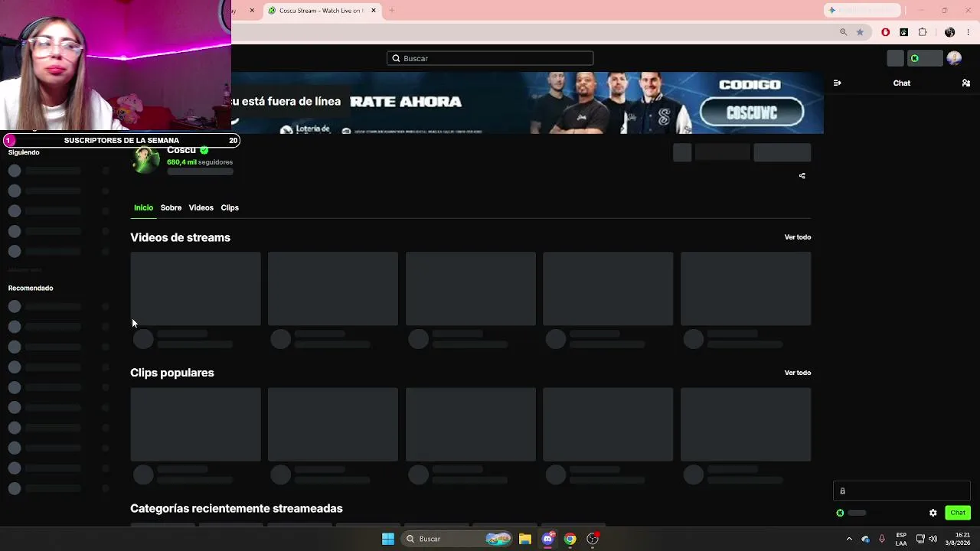The image size is (980, 551).
Task: Switch to the Clips tab
Action: click(x=230, y=208)
